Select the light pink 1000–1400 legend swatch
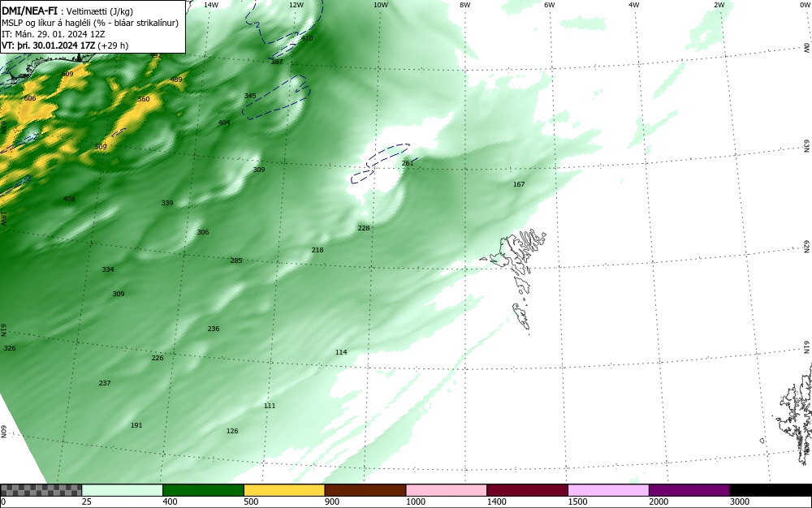 click(447, 490)
